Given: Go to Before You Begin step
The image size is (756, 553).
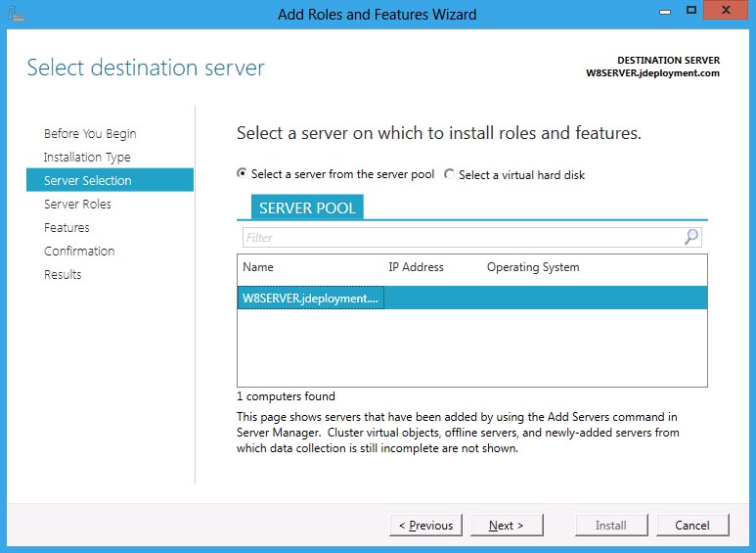Looking at the screenshot, I should (90, 134).
